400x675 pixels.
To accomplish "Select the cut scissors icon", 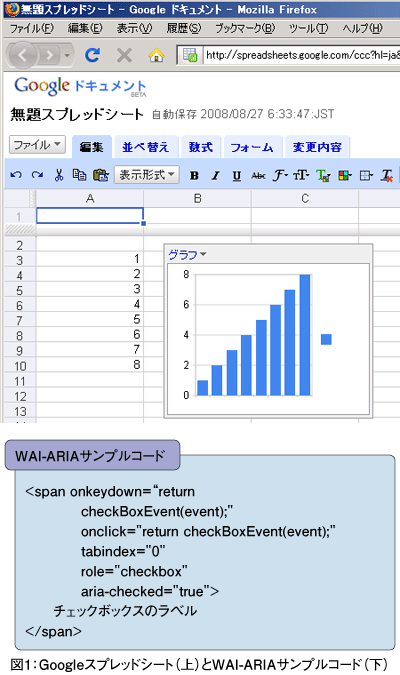I will click(59, 175).
